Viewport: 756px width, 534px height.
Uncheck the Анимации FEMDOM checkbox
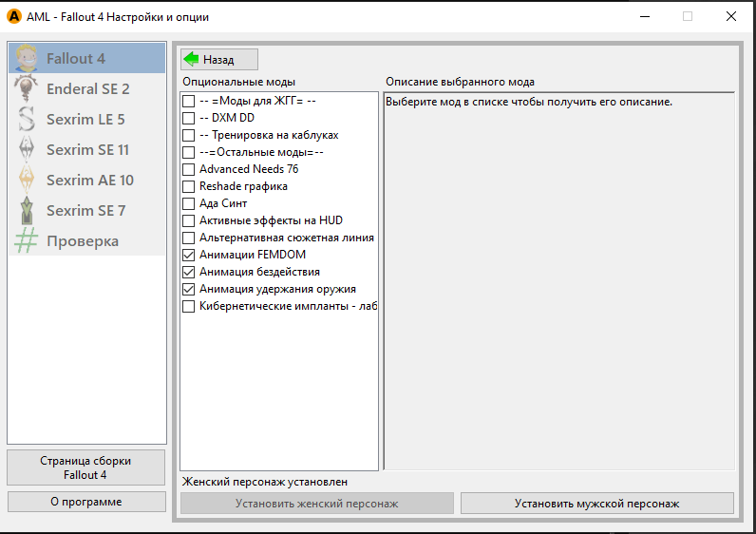[x=189, y=255]
